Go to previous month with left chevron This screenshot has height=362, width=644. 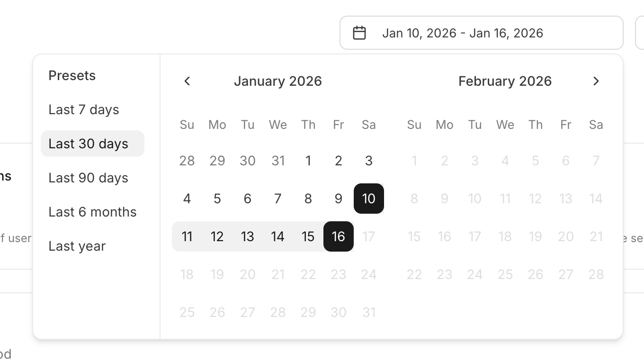187,81
